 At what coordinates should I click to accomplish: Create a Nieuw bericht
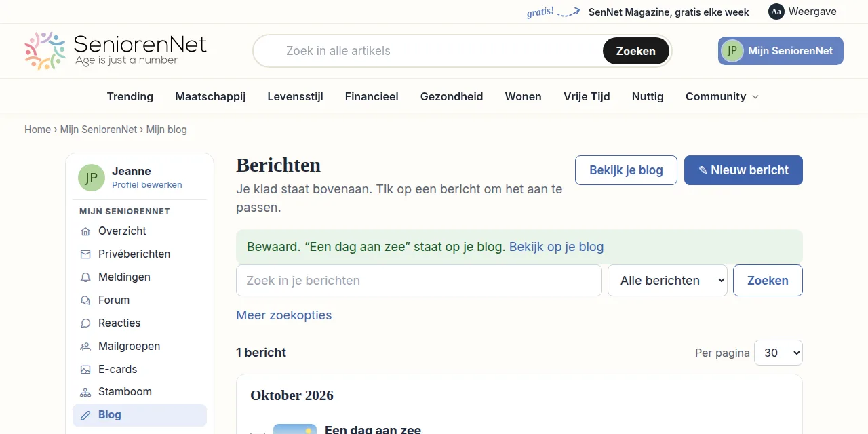pyautogui.click(x=743, y=170)
